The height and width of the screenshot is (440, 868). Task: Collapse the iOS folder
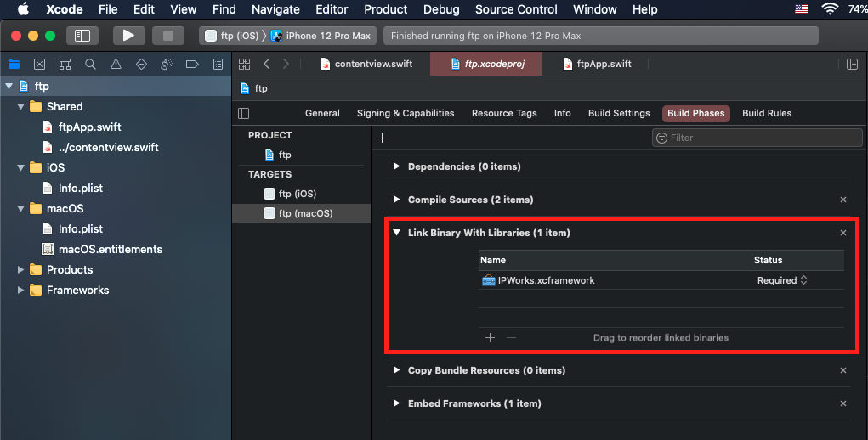pyautogui.click(x=20, y=167)
